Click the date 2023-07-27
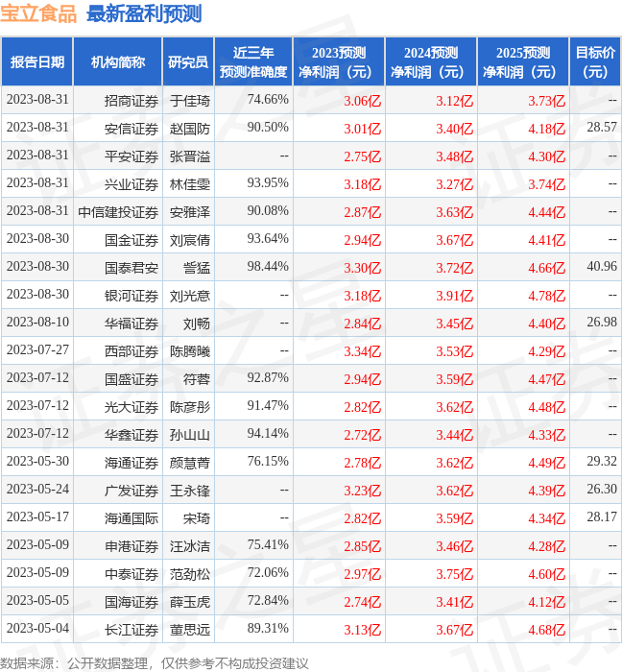The height and width of the screenshot is (672, 622). coord(37,350)
